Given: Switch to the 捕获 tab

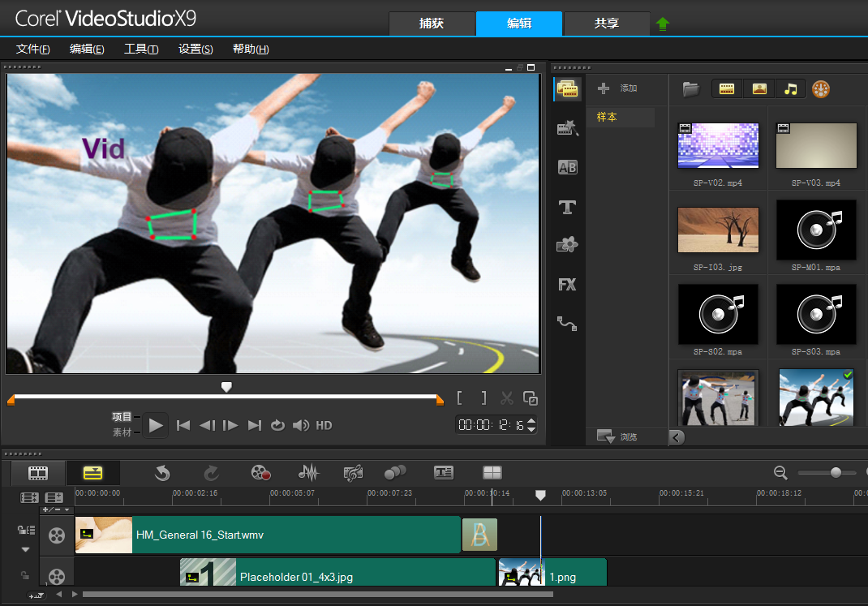Looking at the screenshot, I should tap(432, 24).
